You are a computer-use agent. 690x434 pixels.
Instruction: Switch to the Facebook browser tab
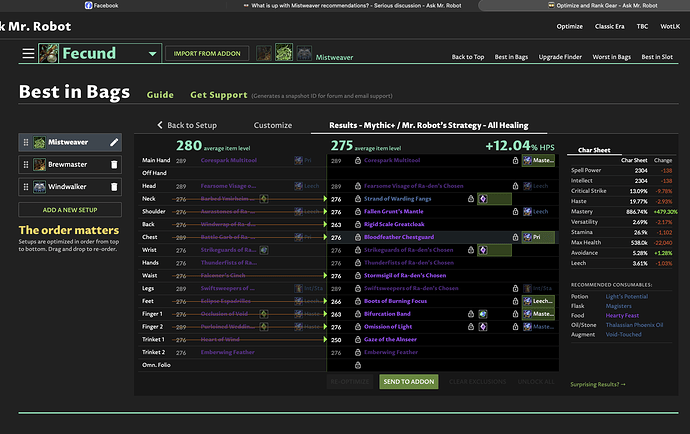[101, 6]
